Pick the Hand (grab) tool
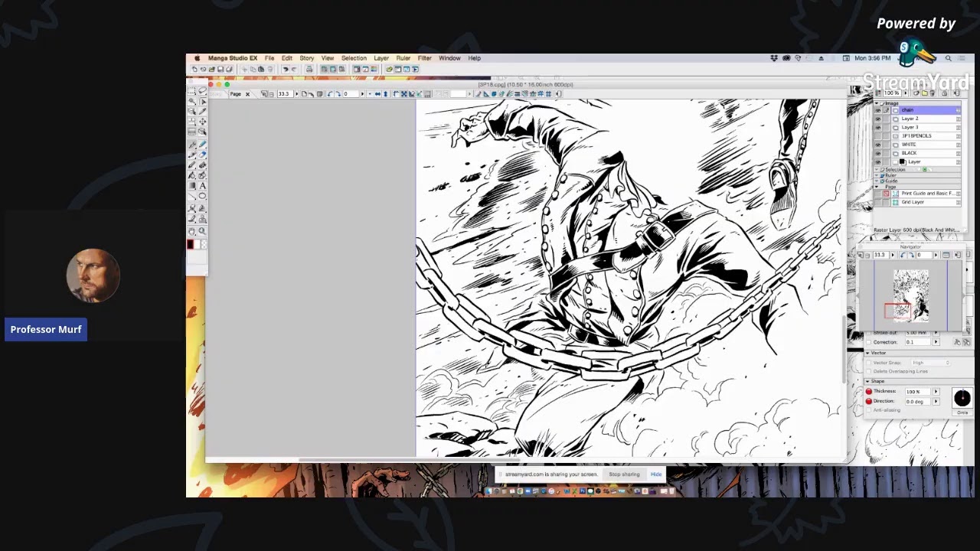 coord(192,231)
